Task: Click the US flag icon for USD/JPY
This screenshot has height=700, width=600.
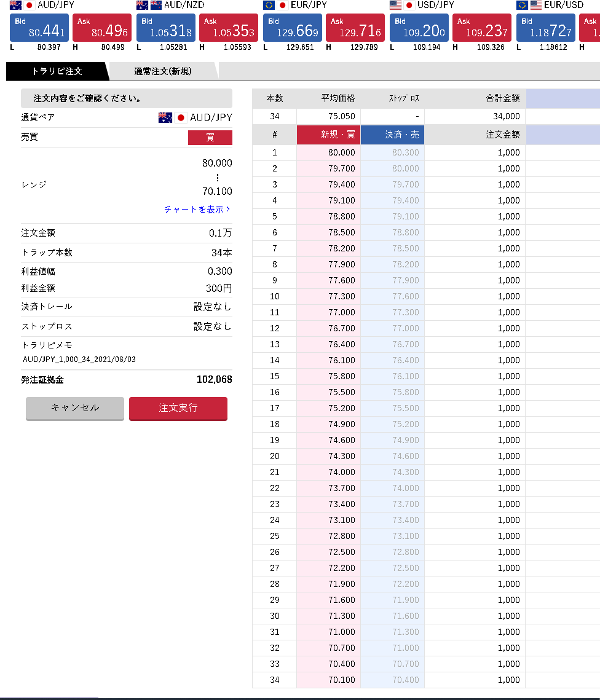Action: click(x=395, y=6)
